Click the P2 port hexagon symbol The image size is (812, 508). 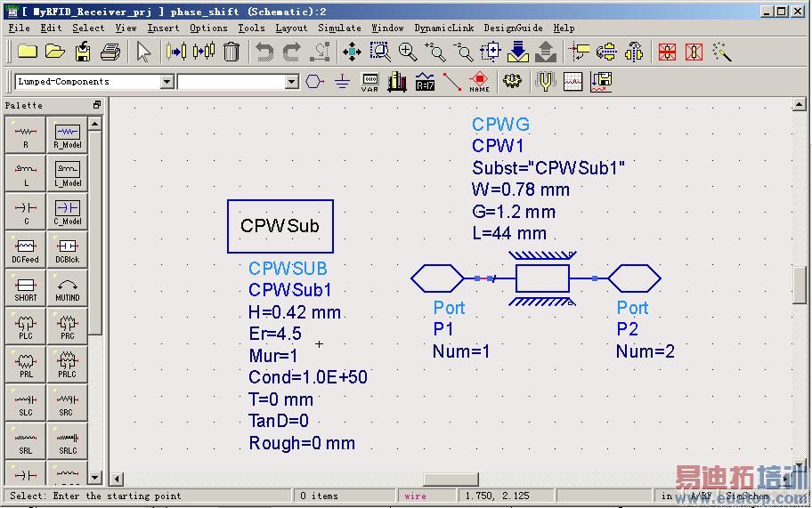pos(634,278)
